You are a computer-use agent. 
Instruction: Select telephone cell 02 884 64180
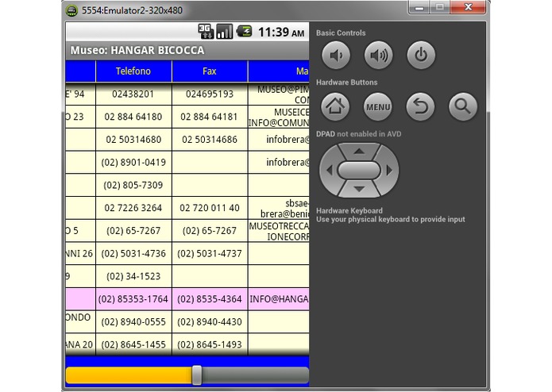(x=133, y=117)
